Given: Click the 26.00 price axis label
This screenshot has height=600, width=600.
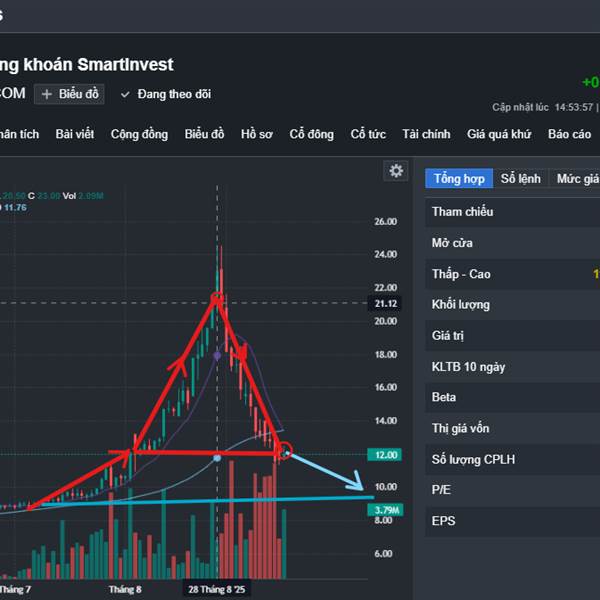Looking at the screenshot, I should click(385, 222).
